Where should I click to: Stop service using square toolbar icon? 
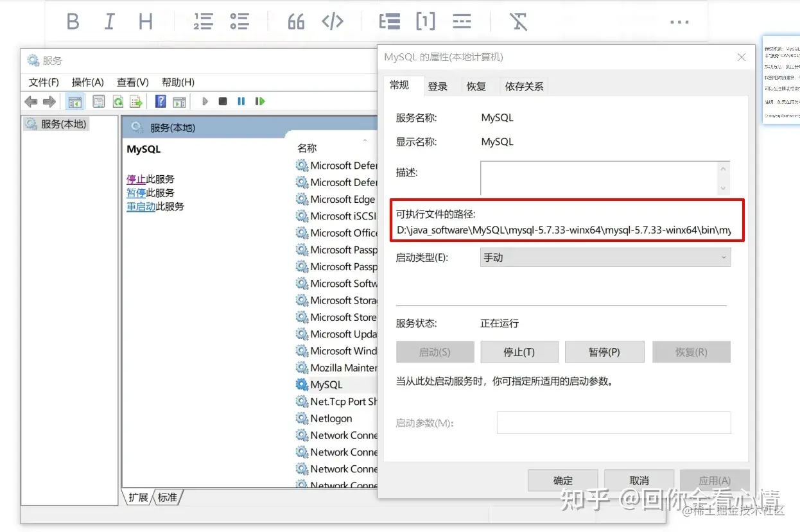(223, 101)
